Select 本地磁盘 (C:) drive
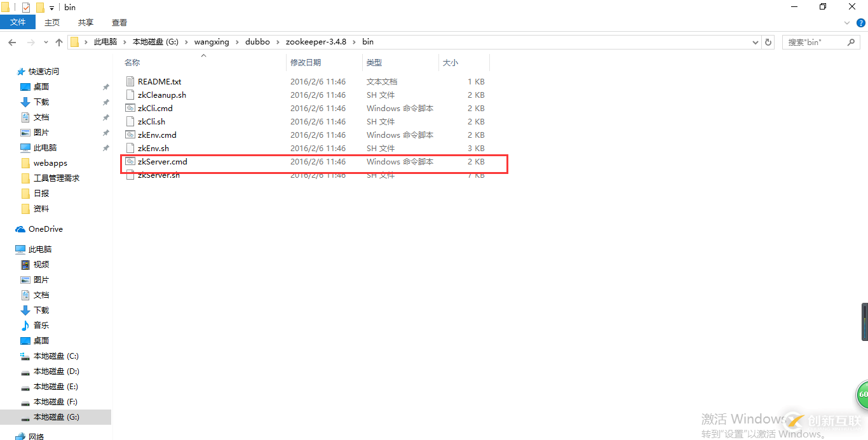This screenshot has height=440, width=868. pyautogui.click(x=56, y=356)
